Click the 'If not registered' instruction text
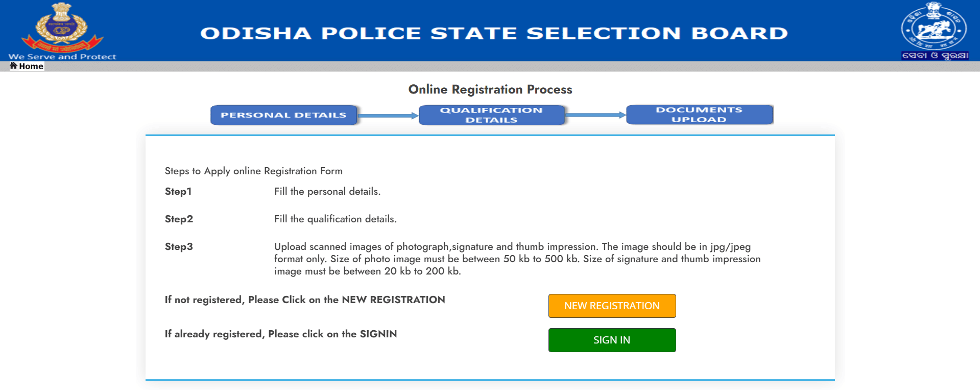 click(305, 300)
